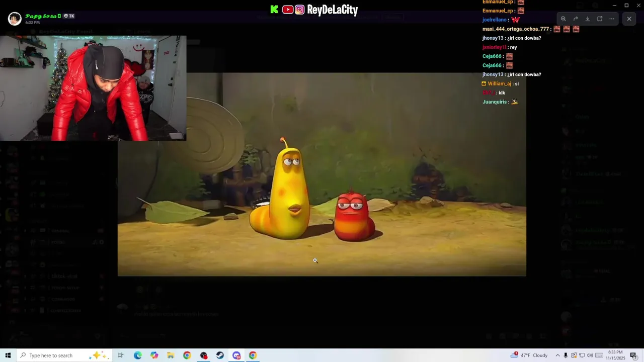
Task: Open the volume tray icon
Action: coord(590,355)
